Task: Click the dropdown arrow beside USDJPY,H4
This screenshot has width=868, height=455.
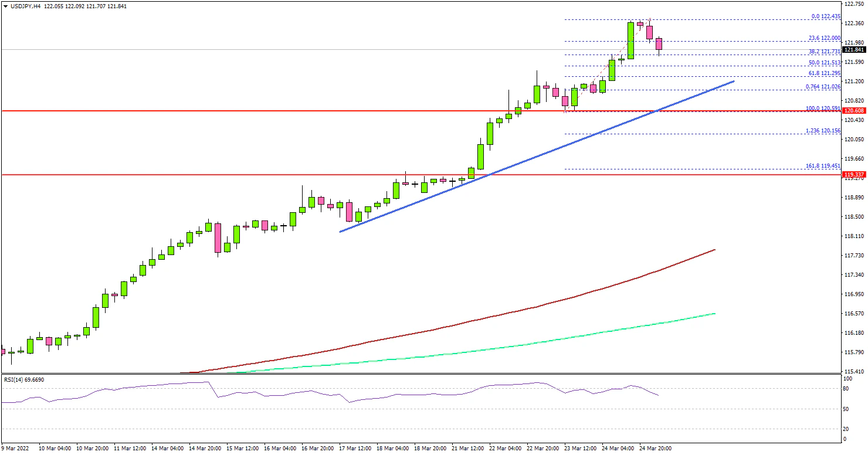Action: point(4,6)
